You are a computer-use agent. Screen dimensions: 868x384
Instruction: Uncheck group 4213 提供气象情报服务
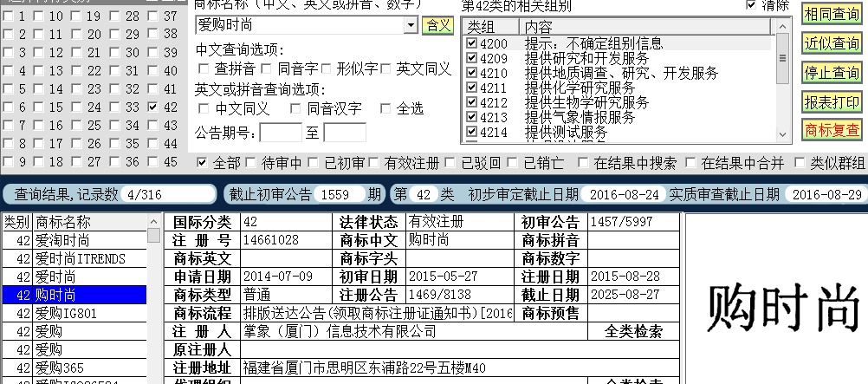click(x=471, y=116)
